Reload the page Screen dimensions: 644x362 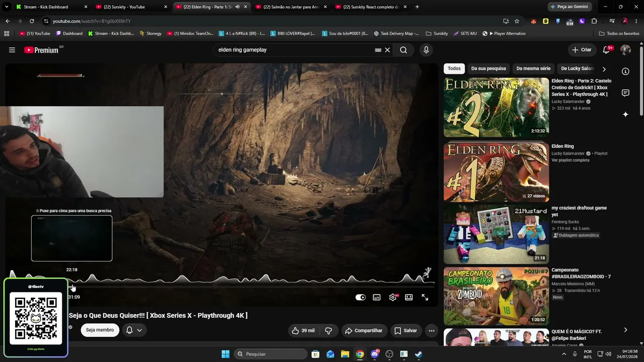[32, 21]
